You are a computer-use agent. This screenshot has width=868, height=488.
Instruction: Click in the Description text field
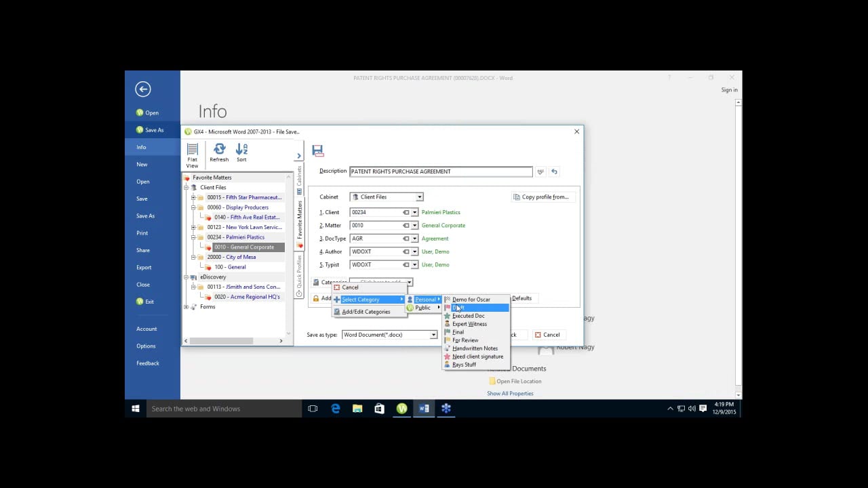coord(440,172)
